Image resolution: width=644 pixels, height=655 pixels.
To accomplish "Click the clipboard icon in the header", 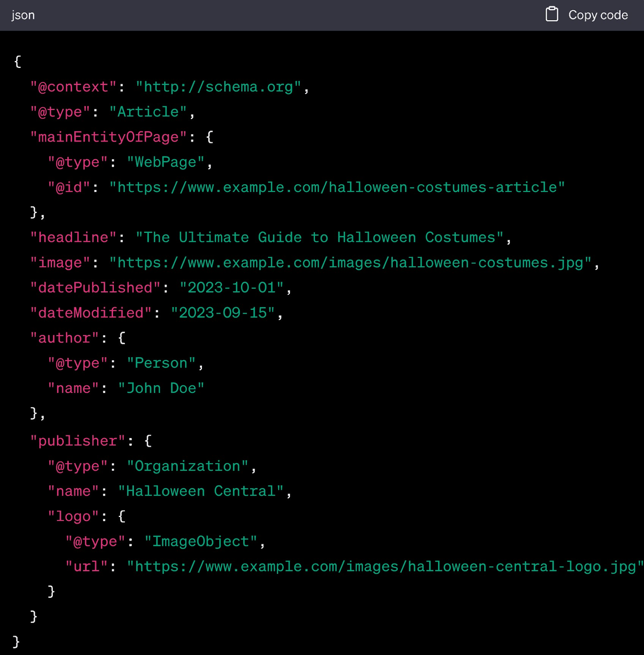I will point(551,14).
